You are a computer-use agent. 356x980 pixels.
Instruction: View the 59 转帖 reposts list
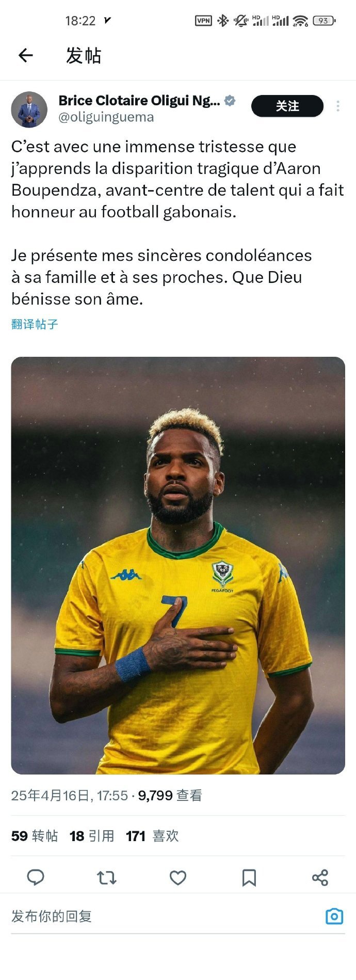click(35, 836)
